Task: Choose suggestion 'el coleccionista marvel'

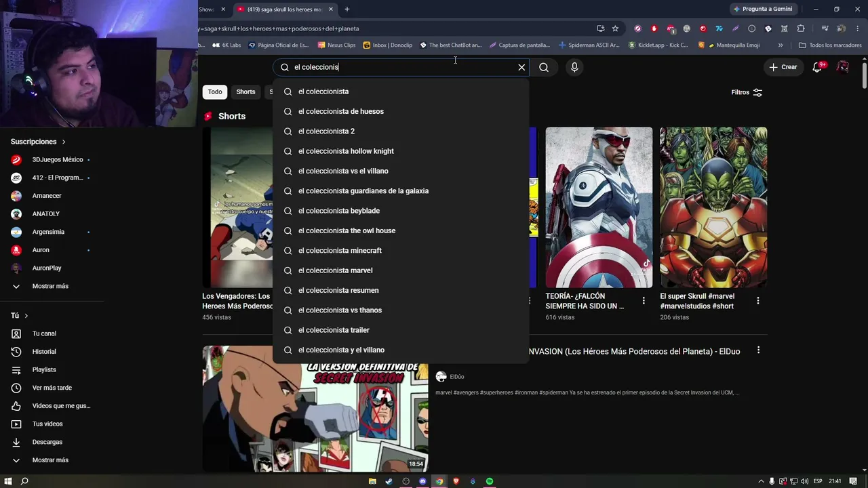Action: [401, 270]
